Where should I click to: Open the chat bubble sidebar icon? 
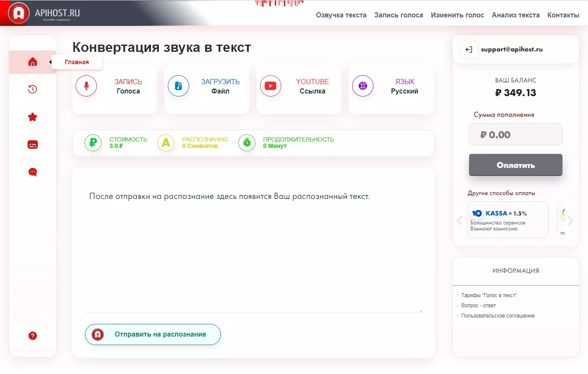33,172
